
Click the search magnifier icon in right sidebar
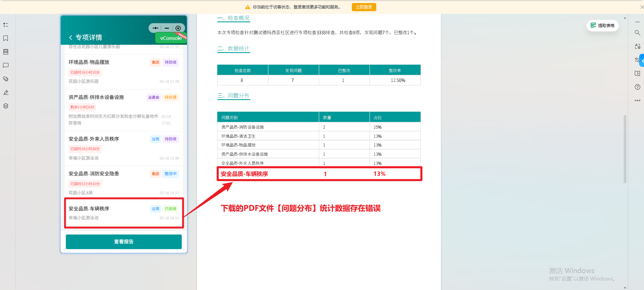click(x=637, y=33)
